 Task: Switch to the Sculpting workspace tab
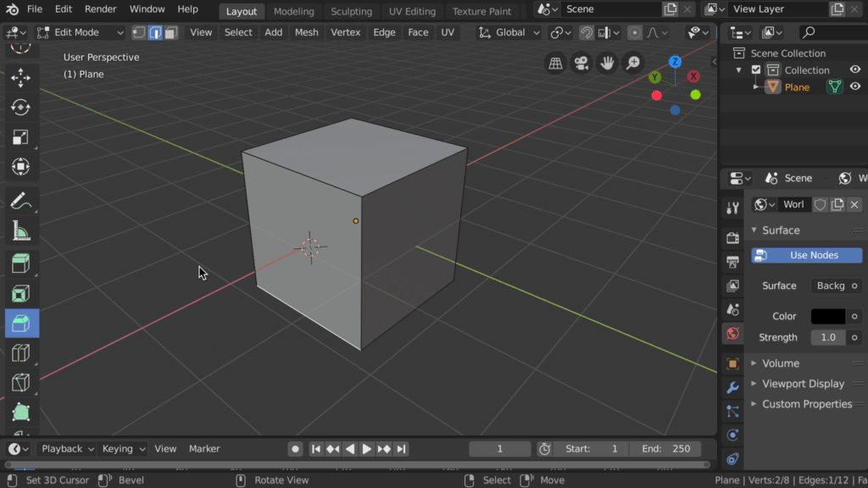[351, 11]
